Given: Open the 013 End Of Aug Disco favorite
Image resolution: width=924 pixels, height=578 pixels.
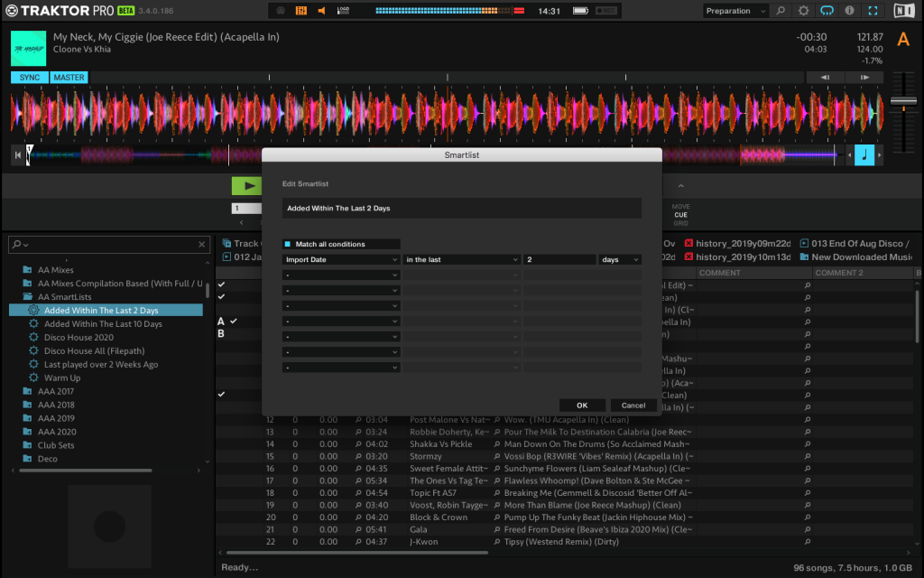Looking at the screenshot, I should (855, 244).
